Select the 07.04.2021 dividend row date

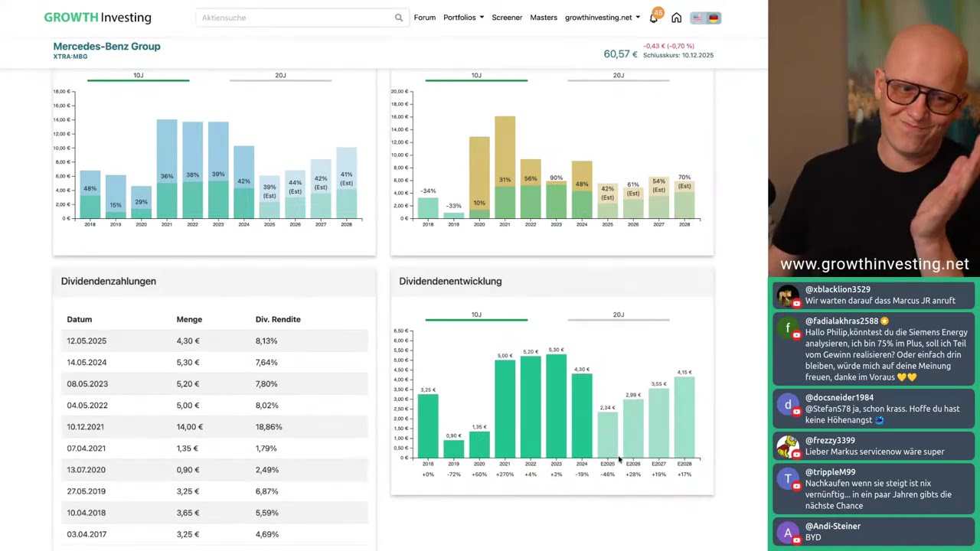click(x=87, y=448)
